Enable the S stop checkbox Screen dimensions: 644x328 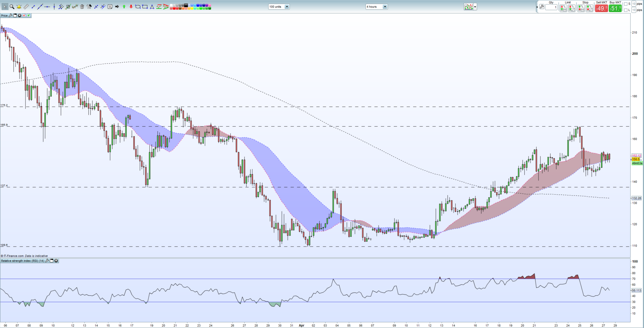point(626,4)
